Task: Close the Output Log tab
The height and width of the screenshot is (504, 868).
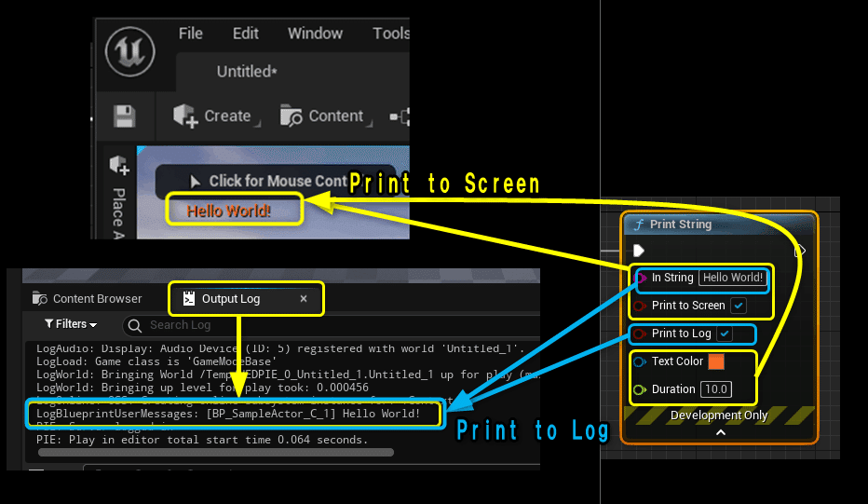Action: coord(304,299)
